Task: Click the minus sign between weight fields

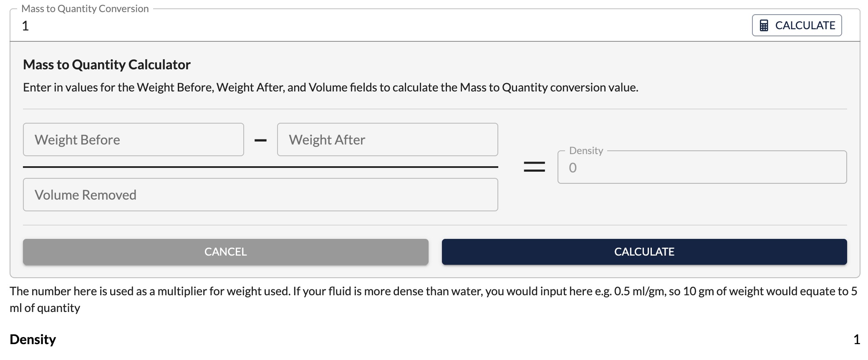Action: pos(260,140)
